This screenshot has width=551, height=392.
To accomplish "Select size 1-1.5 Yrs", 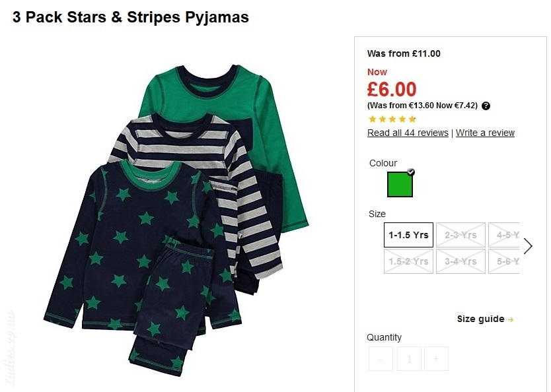I will 408,235.
